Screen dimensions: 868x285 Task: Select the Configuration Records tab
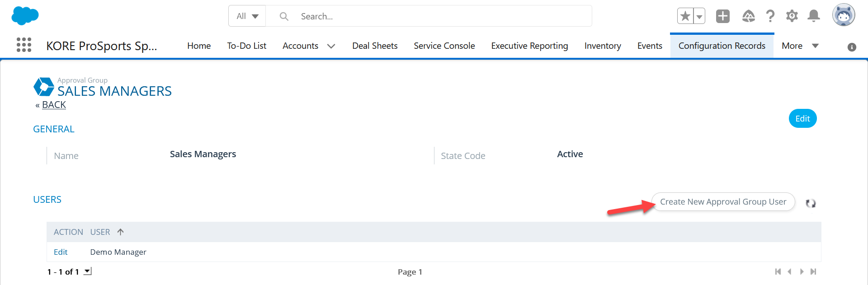[x=722, y=46]
